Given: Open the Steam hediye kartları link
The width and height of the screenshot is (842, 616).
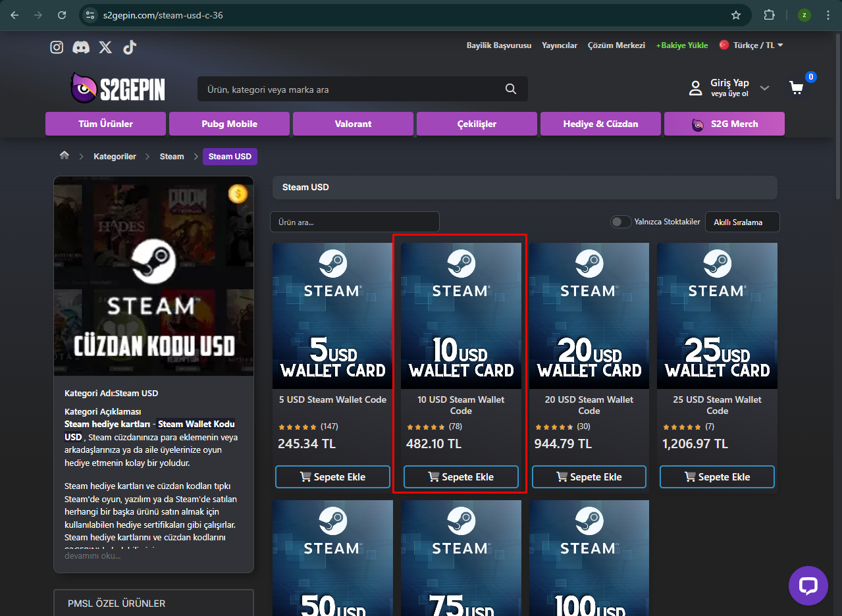Looking at the screenshot, I should (x=106, y=424).
